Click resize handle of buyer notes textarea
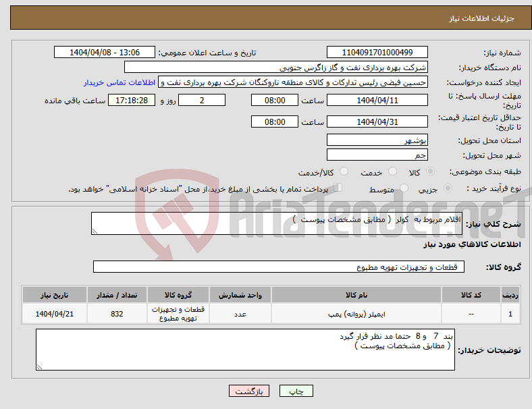This screenshot has width=532, height=409. [x=39, y=367]
